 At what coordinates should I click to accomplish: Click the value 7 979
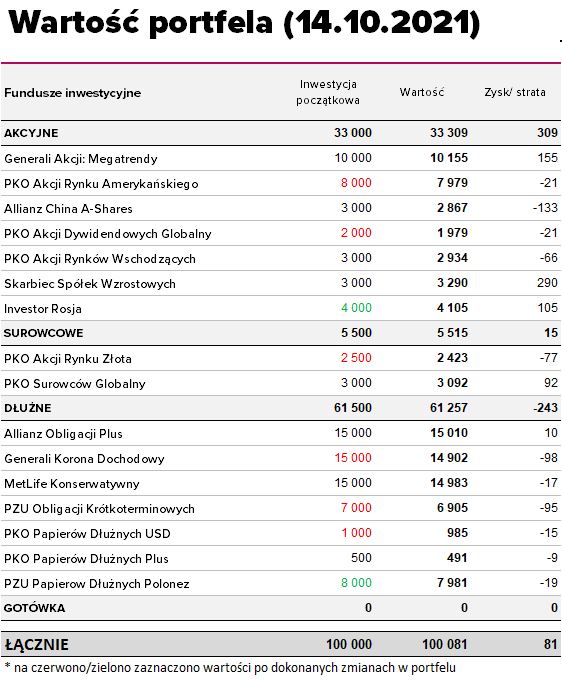pyautogui.click(x=452, y=183)
